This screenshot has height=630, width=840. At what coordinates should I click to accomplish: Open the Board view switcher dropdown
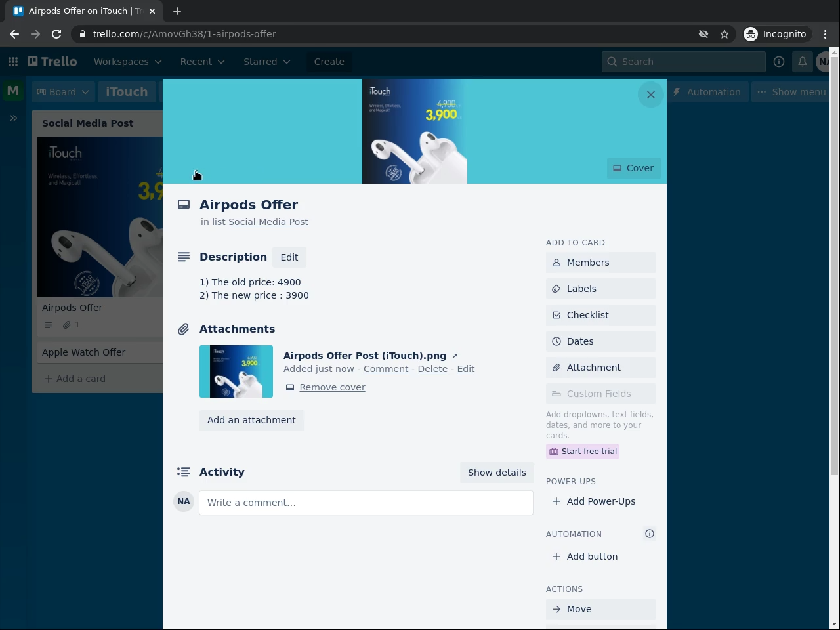point(63,92)
